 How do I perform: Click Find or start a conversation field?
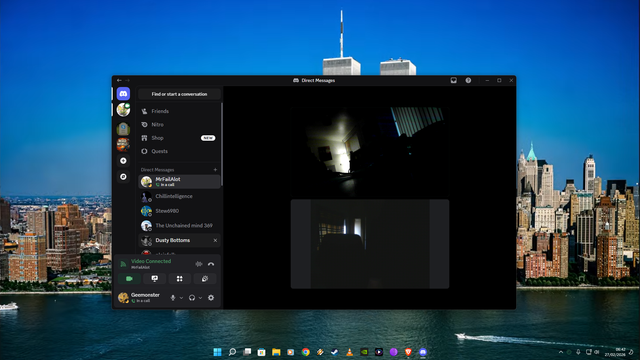click(x=179, y=94)
